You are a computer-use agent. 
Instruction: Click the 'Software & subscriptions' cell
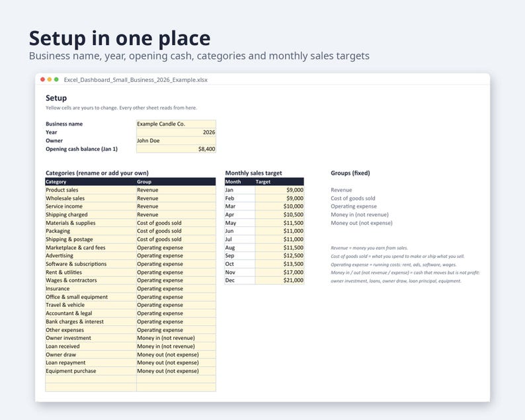[x=91, y=264]
